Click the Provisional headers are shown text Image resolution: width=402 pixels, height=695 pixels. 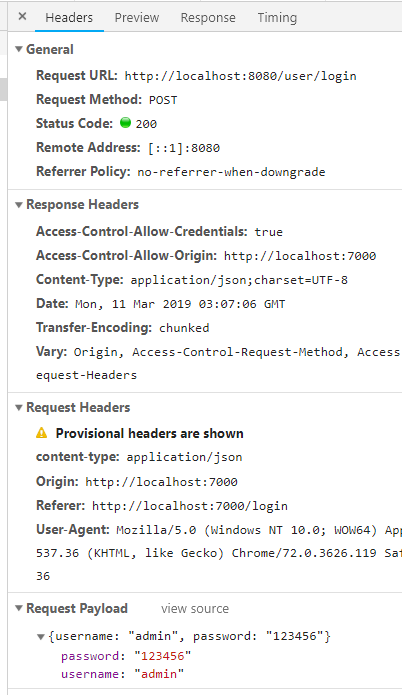(149, 433)
